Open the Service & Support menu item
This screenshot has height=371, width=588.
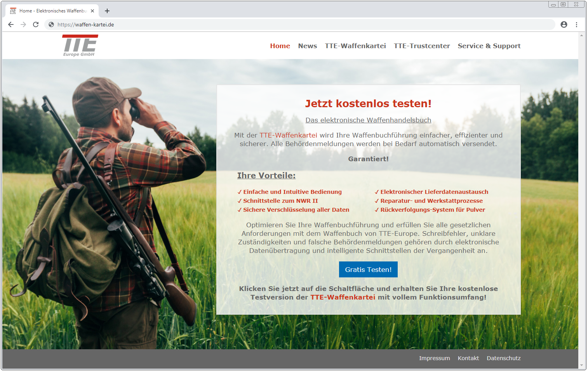click(x=489, y=46)
